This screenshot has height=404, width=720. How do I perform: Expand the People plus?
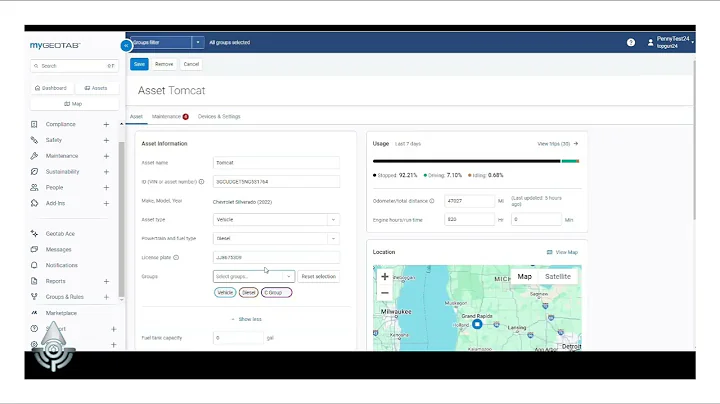click(106, 187)
